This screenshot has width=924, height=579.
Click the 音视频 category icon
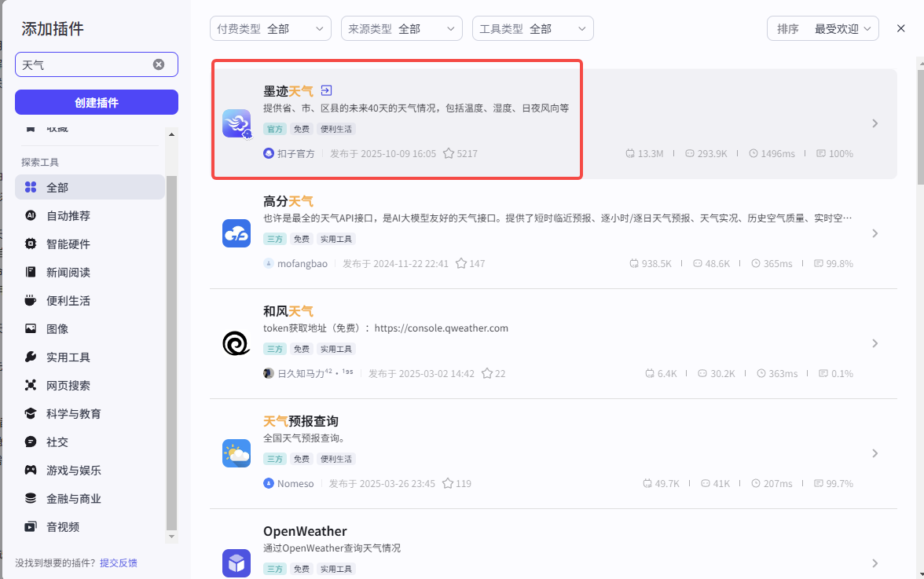coord(32,526)
